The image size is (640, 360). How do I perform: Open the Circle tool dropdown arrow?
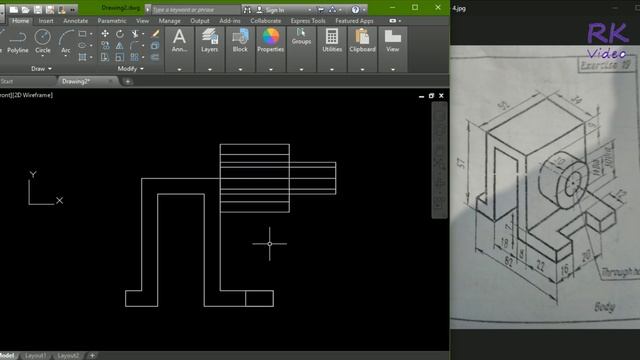pos(42,56)
